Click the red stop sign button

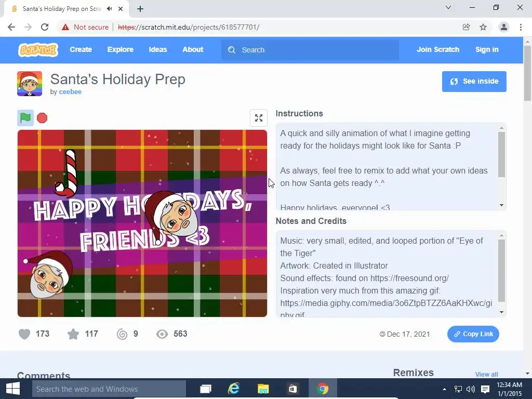42,118
